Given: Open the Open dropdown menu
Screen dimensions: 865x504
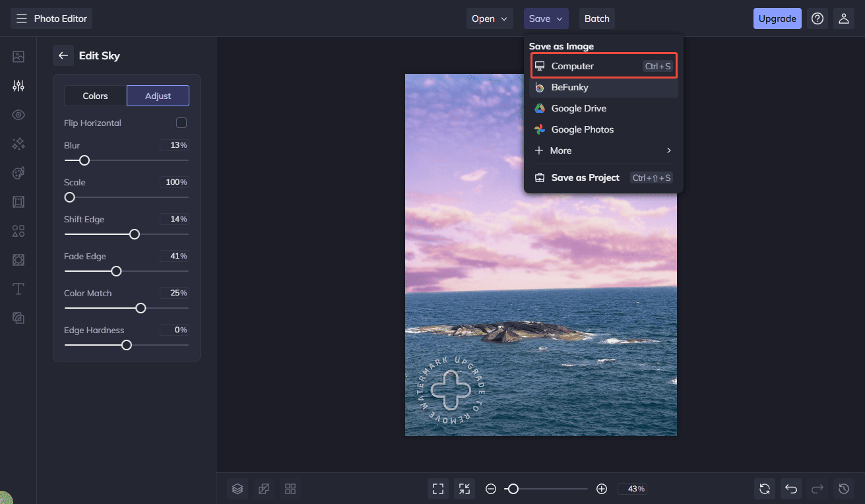Looking at the screenshot, I should (x=490, y=18).
